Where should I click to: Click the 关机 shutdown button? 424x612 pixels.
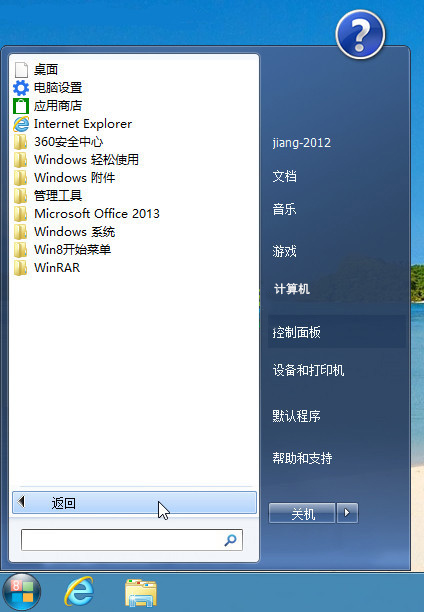pyautogui.click(x=303, y=513)
